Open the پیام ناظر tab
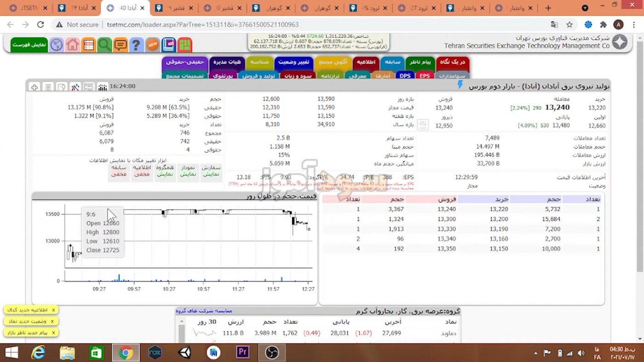 point(420,62)
